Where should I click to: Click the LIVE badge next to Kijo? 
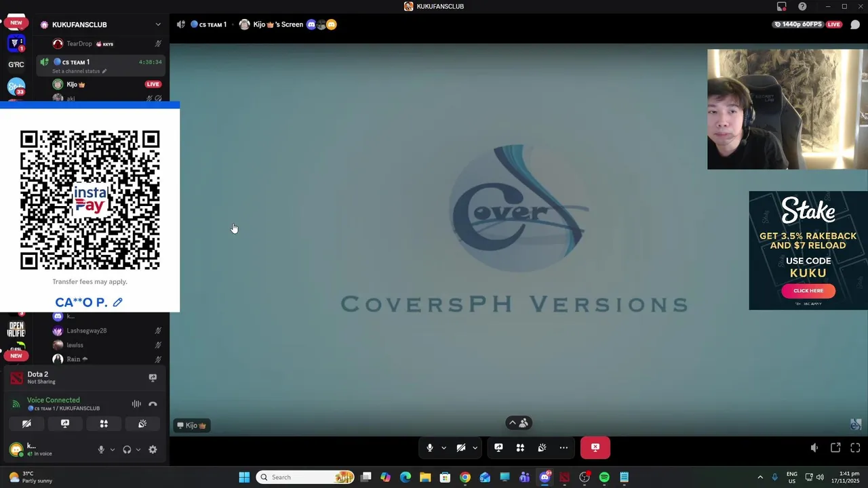click(x=153, y=85)
